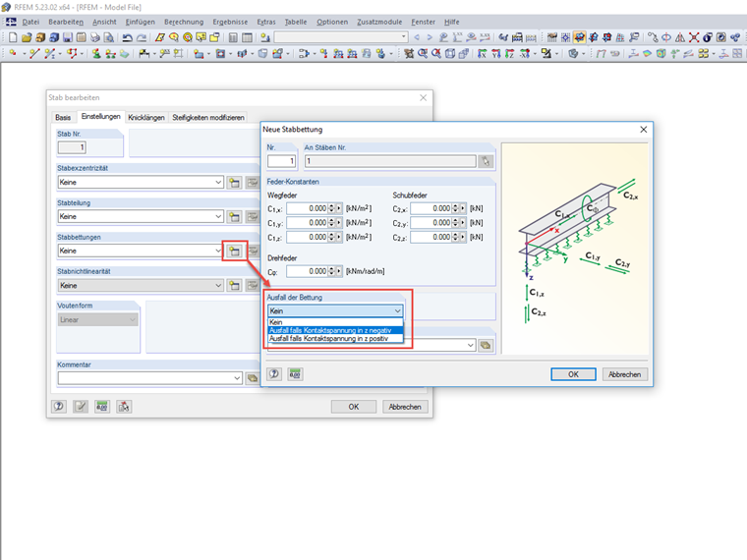Click units icon in Neue Stabbettung dialog

[296, 373]
